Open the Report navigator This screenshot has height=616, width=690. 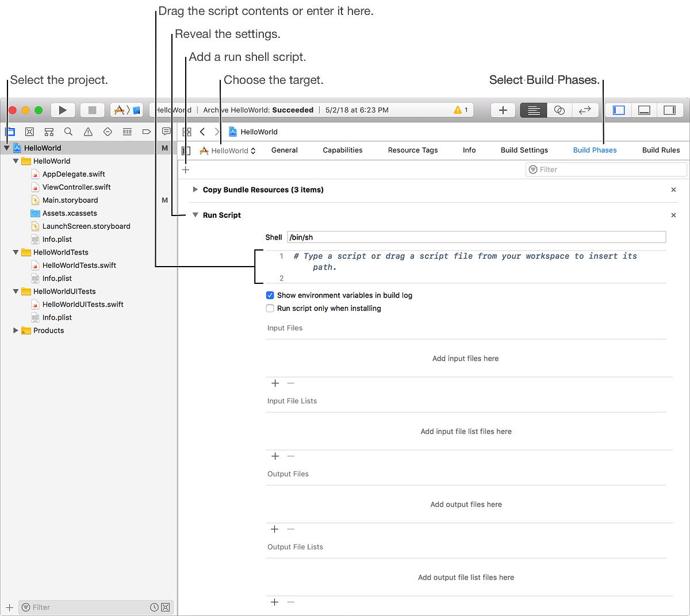[166, 132]
